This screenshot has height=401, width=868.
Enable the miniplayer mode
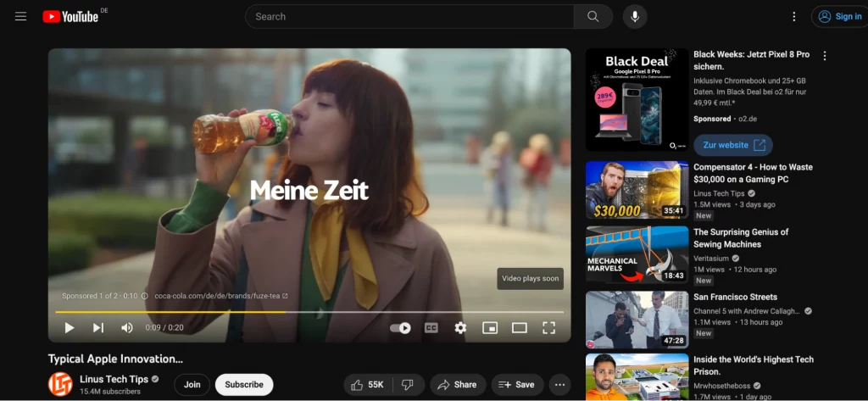pos(490,328)
